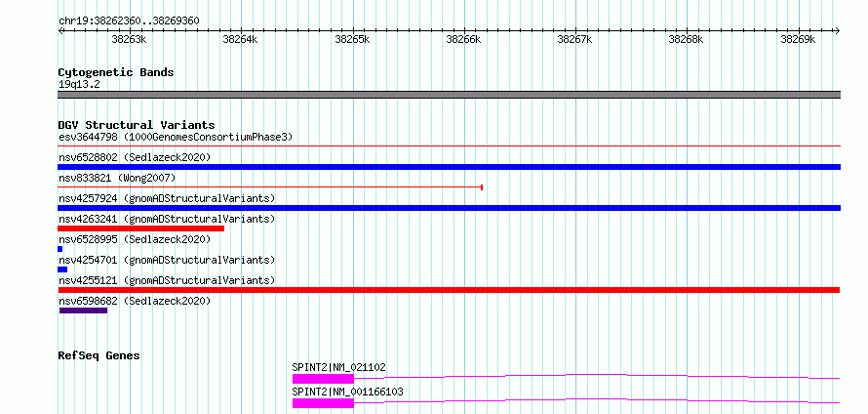Screen dimensions: 868x414
Task: Click the SPINT2|NM_001166103 gene label
Action: 347,393
